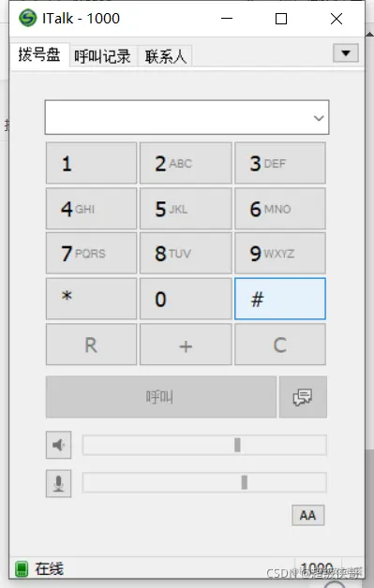Switch to the 联系人 tab
Screen dimensions: 374x588
(166, 56)
